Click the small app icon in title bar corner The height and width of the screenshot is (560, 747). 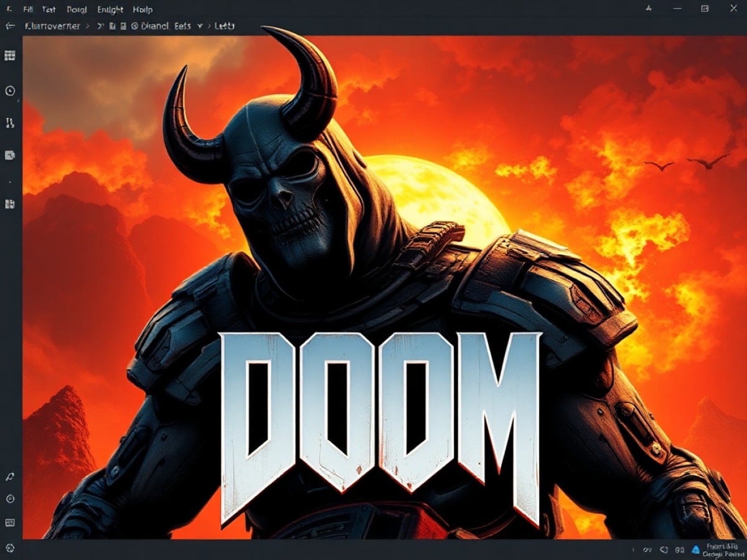[9, 9]
